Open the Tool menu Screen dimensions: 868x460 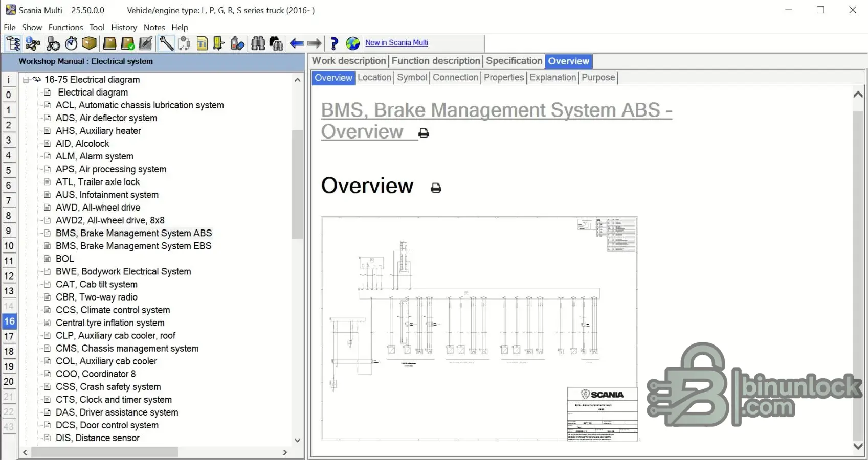[97, 27]
